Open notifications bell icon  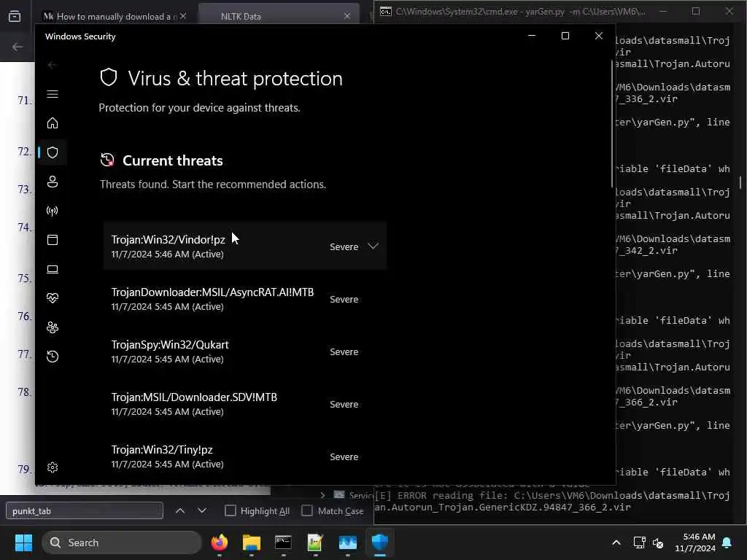[x=727, y=542]
